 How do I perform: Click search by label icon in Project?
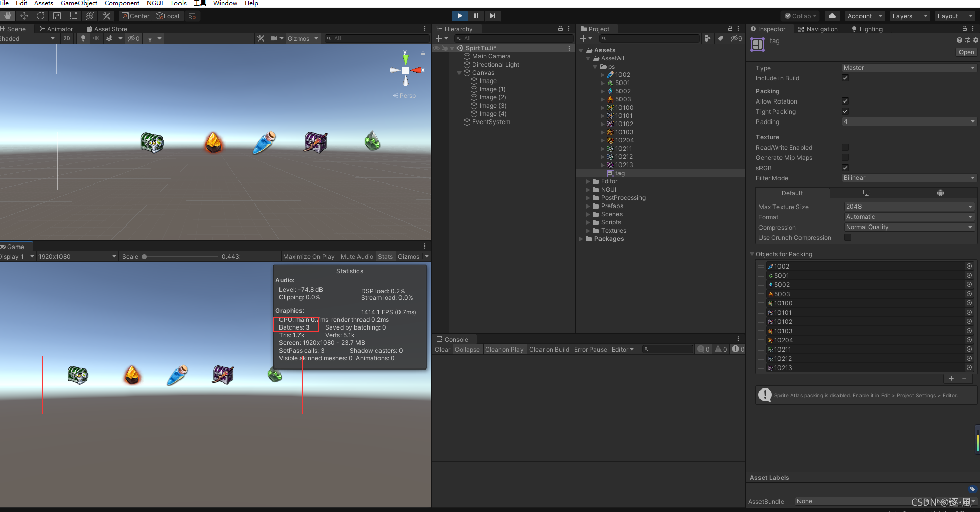(x=721, y=38)
